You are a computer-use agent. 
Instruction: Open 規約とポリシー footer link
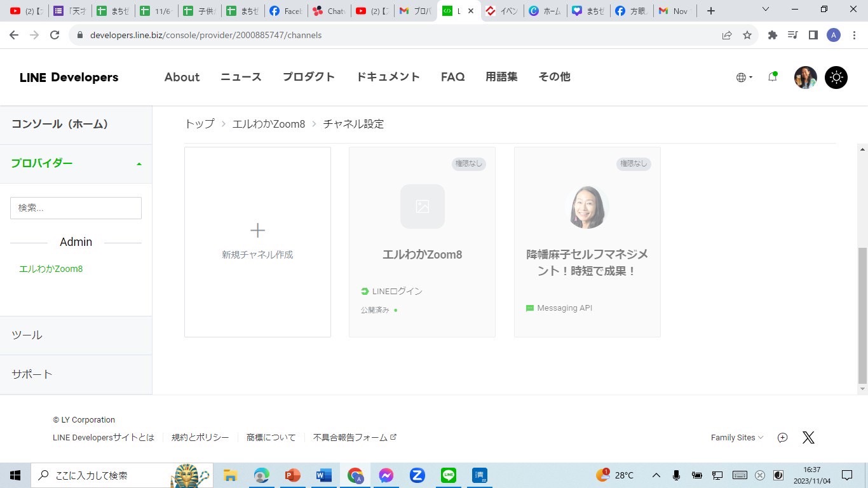200,438
